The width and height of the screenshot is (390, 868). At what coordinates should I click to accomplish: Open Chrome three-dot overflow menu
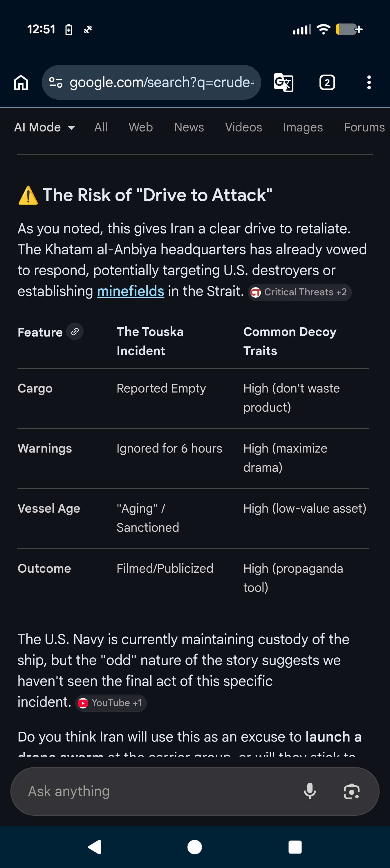(369, 83)
